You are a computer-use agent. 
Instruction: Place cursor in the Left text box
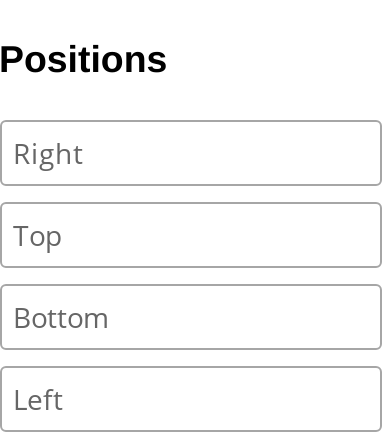click(x=191, y=399)
